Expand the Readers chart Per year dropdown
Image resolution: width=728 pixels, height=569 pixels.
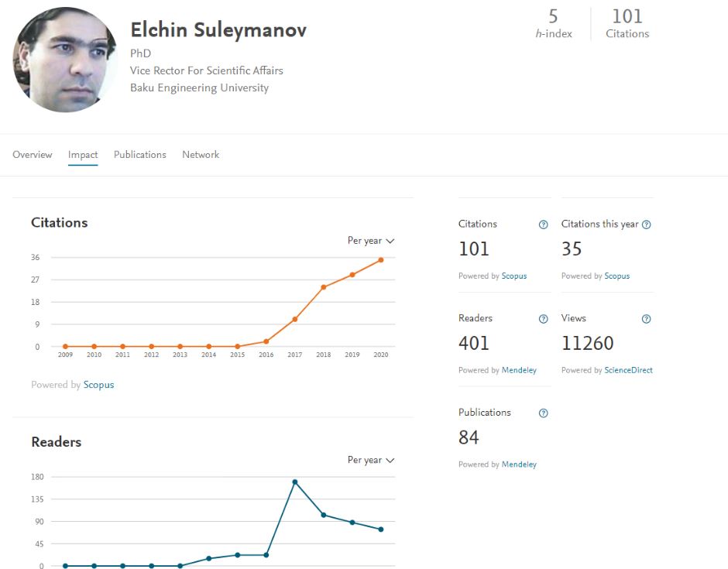click(370, 460)
